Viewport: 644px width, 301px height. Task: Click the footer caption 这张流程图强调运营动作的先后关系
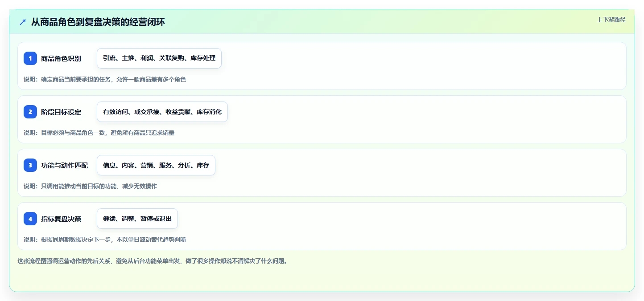coord(65,261)
